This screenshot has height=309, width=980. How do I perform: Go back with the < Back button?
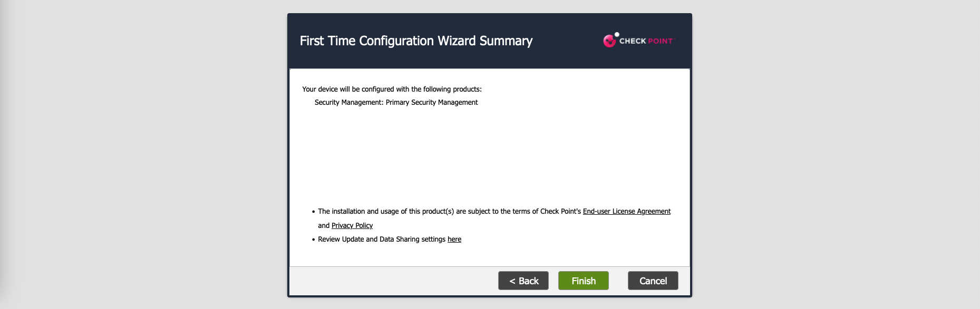523,281
